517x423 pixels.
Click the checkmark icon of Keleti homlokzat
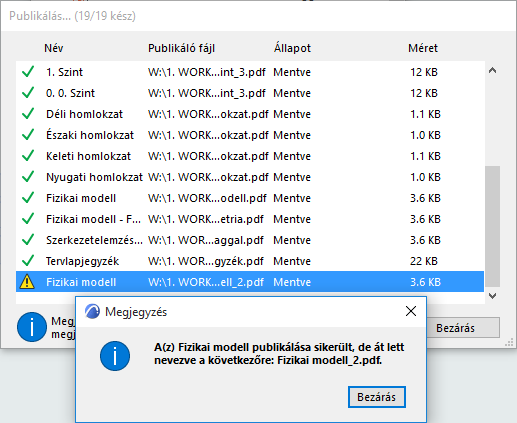(x=28, y=156)
